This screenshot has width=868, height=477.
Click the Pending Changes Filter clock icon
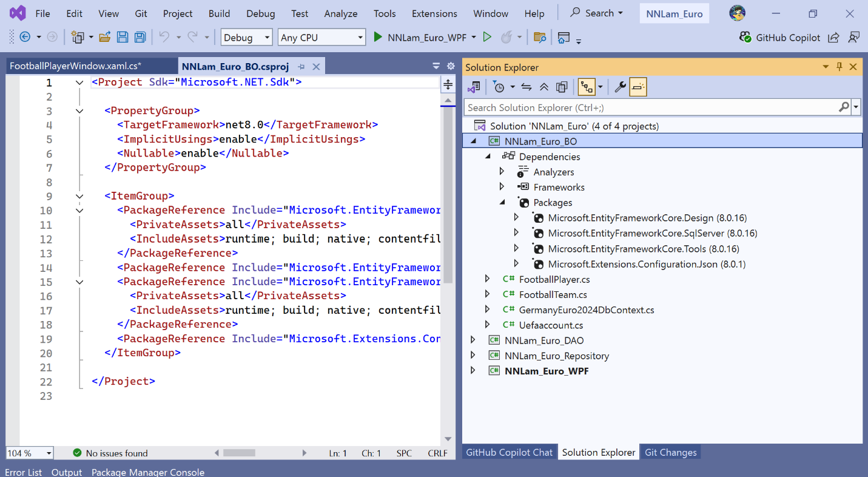[x=499, y=87]
